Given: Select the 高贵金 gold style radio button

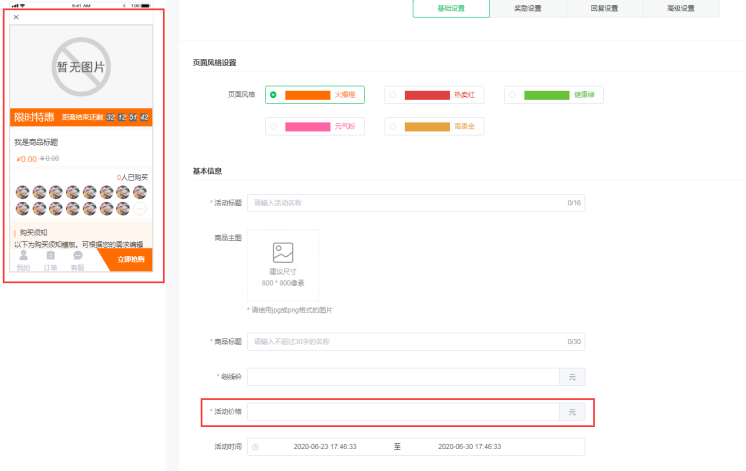Looking at the screenshot, I should [x=393, y=127].
